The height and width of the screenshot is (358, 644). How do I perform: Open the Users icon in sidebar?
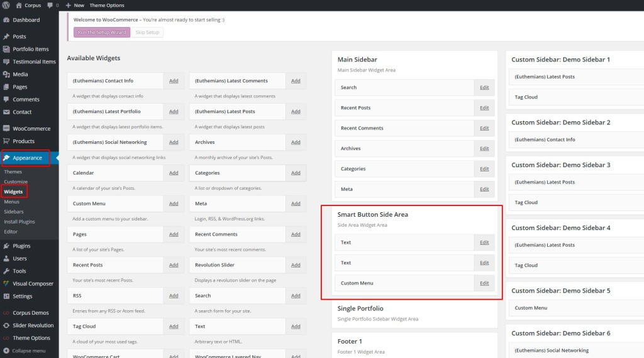click(6, 258)
